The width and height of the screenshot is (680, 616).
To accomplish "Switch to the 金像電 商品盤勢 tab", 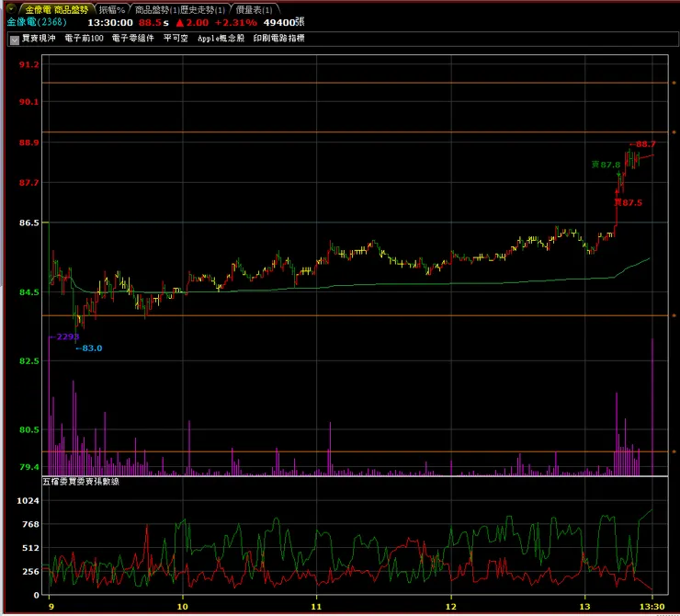I will click(56, 9).
